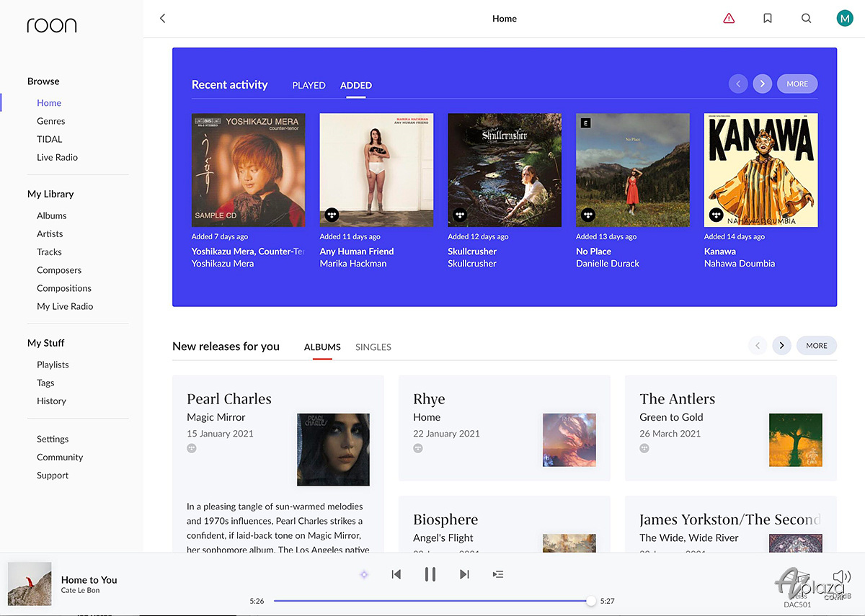Click artist link Nahawa Doumbia
Screen dimensions: 865x616
740,264
